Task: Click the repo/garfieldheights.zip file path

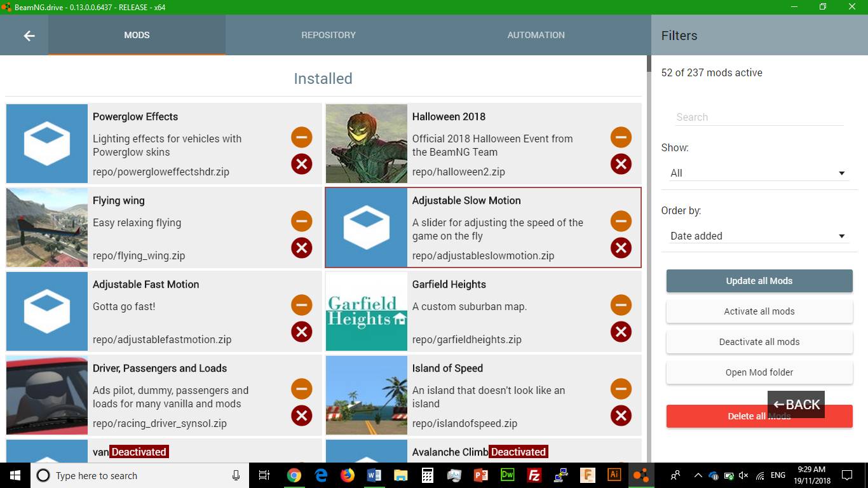Action: (467, 340)
